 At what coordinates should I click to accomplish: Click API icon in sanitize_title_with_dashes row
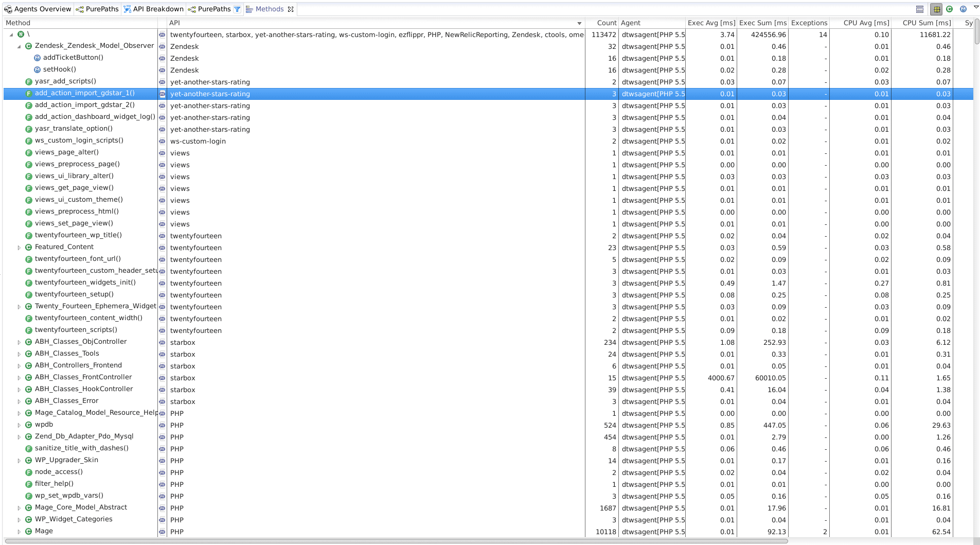(x=162, y=449)
